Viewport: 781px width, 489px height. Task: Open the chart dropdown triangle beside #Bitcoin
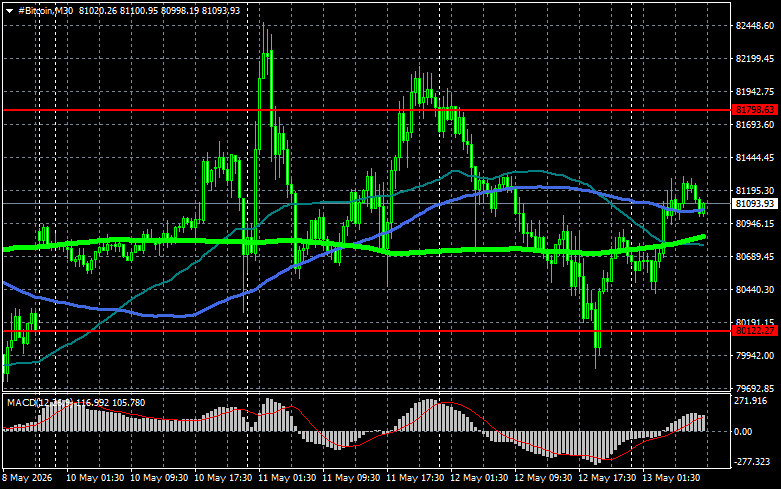point(9,11)
